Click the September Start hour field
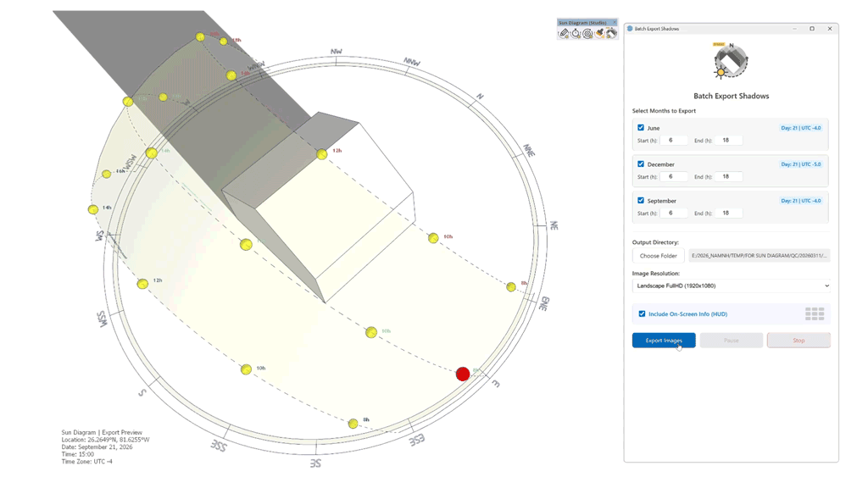The height and width of the screenshot is (488, 868). (674, 213)
